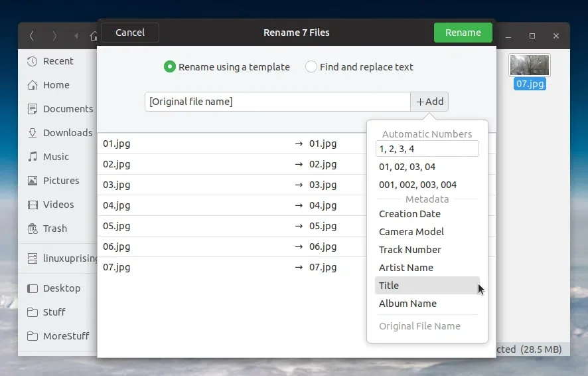Click the Home house icon in sidebar
Screen dimensions: 588x376
pyautogui.click(x=32, y=85)
